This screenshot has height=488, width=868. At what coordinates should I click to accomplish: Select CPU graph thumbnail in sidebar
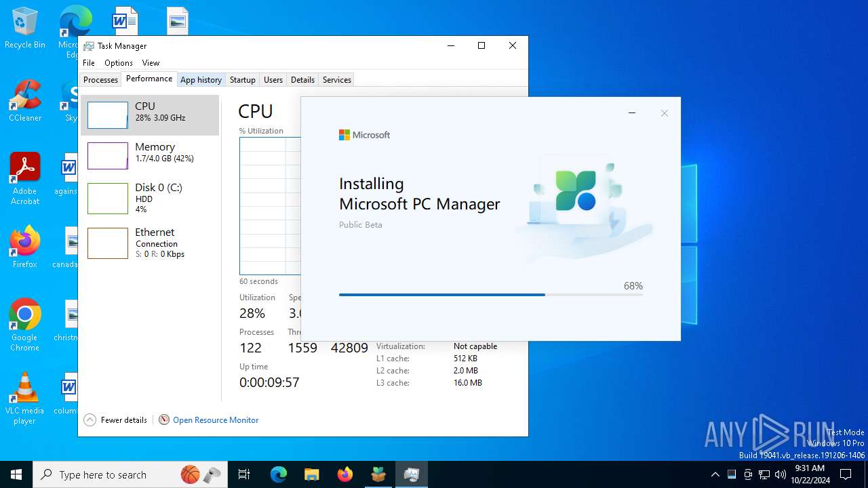pyautogui.click(x=107, y=115)
